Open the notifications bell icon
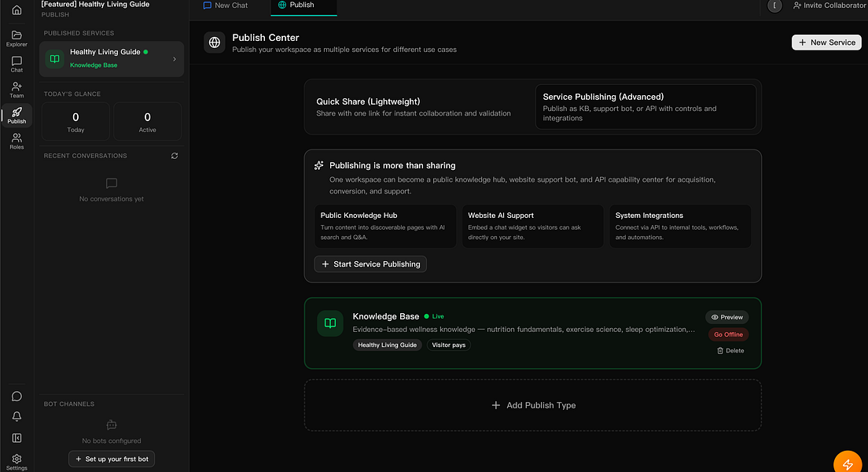This screenshot has width=868, height=472. 17,417
